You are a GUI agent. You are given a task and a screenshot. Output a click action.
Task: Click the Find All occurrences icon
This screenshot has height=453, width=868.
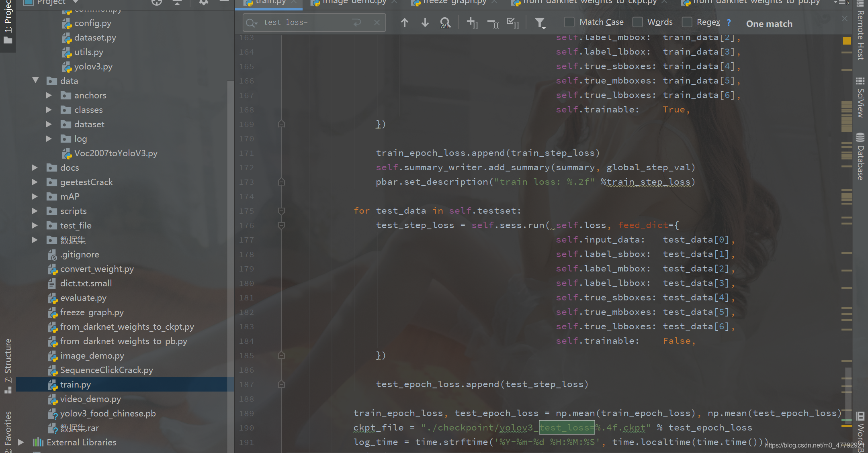pos(445,23)
